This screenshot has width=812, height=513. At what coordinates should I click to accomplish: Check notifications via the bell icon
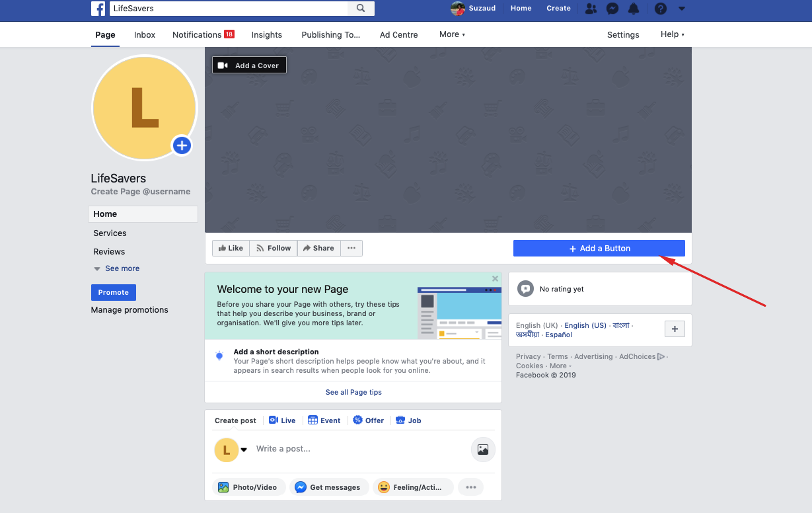(634, 9)
